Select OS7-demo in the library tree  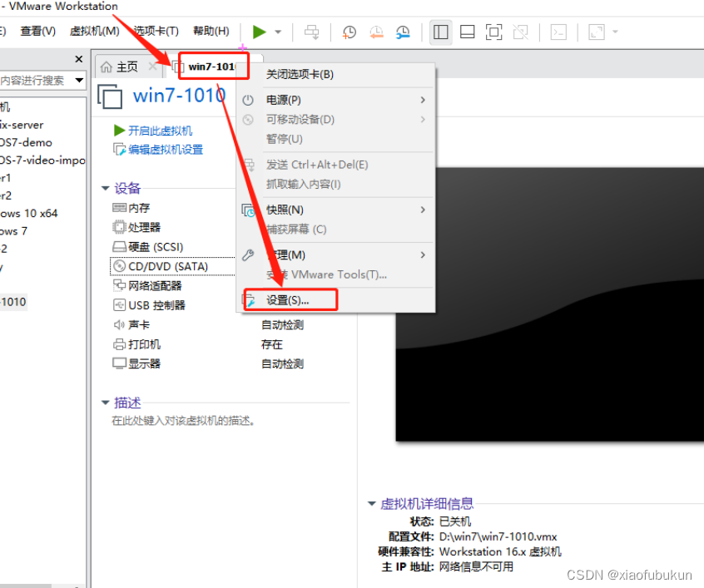pos(26,142)
